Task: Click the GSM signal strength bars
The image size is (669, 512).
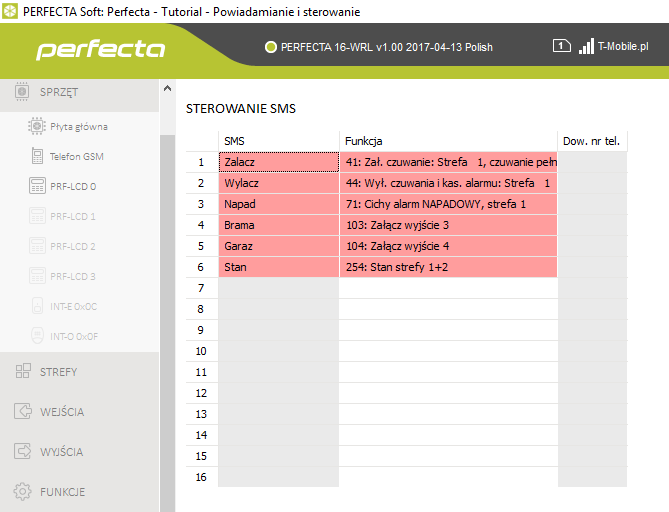Action: click(x=586, y=46)
